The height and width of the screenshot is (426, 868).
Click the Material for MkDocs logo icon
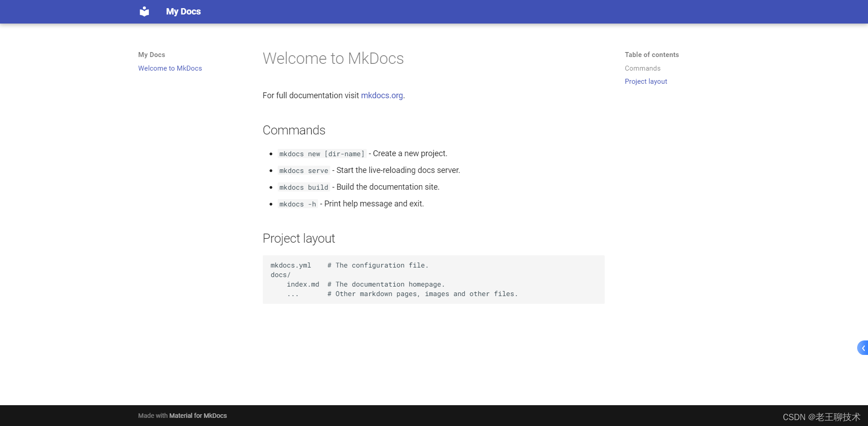pyautogui.click(x=144, y=11)
